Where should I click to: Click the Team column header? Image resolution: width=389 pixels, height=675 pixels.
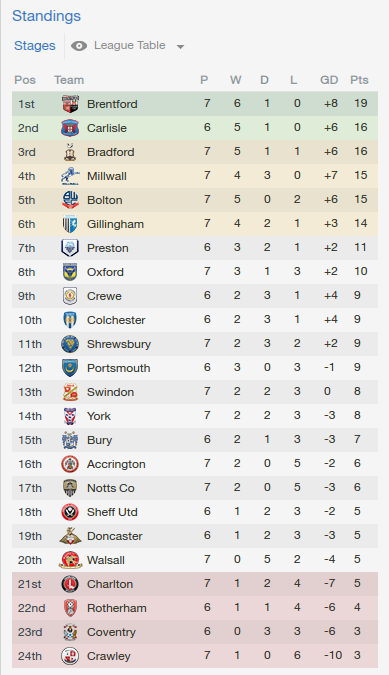click(x=69, y=80)
